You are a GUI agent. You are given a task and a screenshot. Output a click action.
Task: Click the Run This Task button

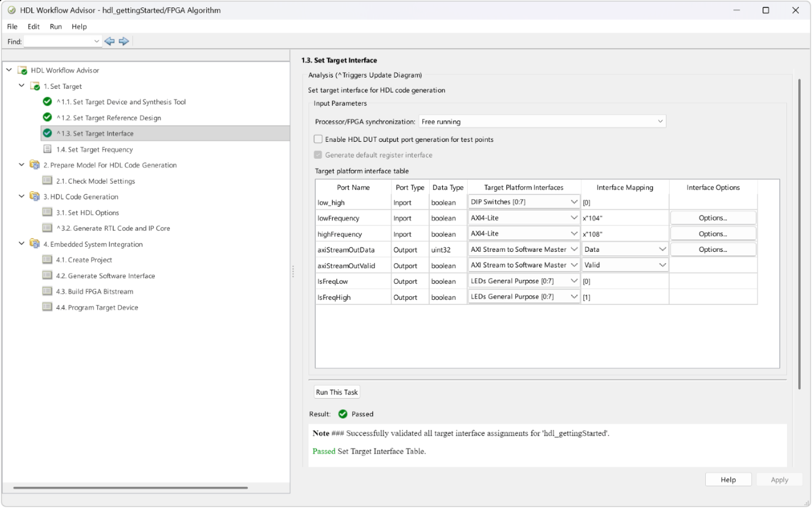pyautogui.click(x=337, y=392)
